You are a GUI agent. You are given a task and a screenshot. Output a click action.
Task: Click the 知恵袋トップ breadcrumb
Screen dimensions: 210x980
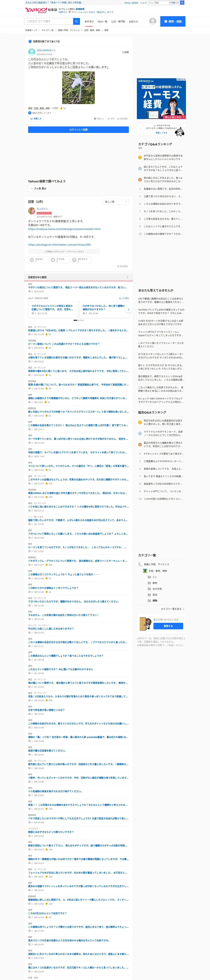(31, 30)
